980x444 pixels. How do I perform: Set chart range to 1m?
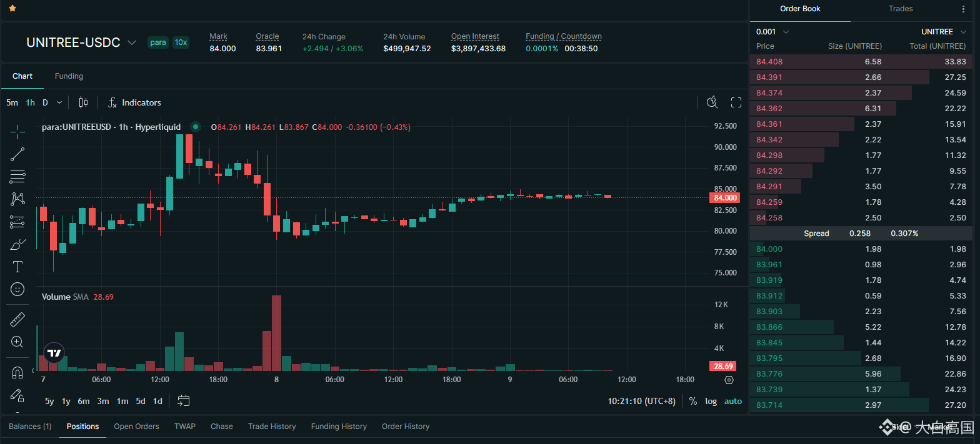coord(122,402)
